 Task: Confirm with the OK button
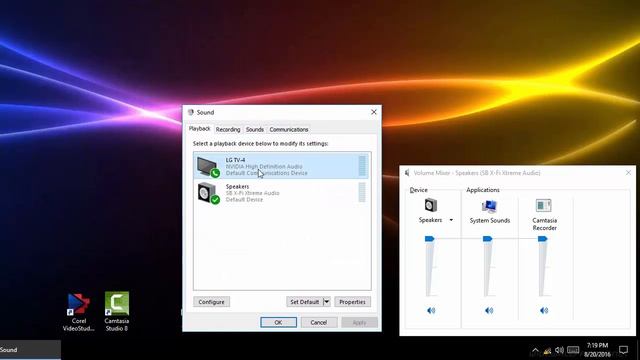(278, 322)
